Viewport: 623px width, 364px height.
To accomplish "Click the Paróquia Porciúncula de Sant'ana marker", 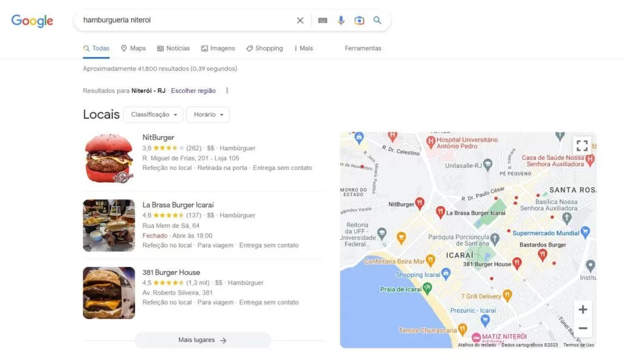I will point(495,239).
